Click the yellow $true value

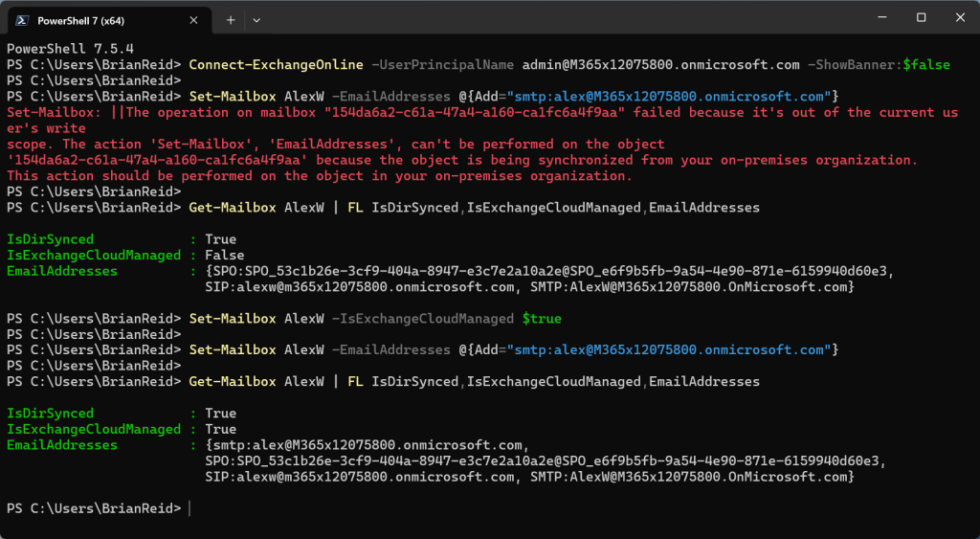542,318
